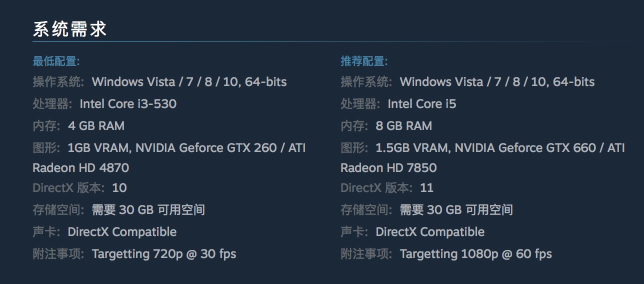Viewport: 644px width, 284px height.
Task: Click the 推荐配置 label
Action: 364,61
